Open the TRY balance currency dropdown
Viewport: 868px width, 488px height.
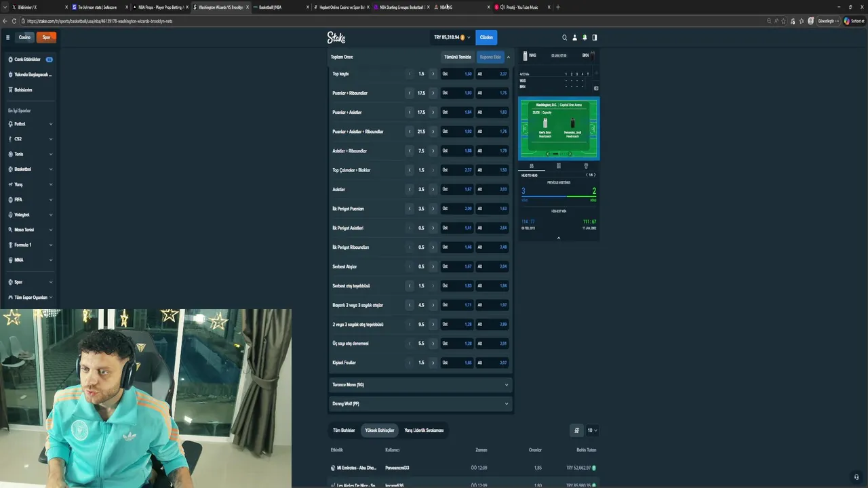point(452,37)
